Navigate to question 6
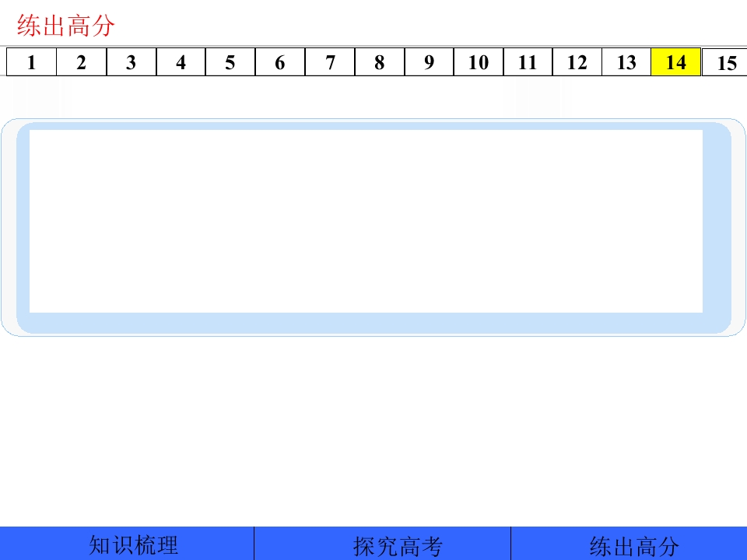747x560 pixels. [280, 62]
